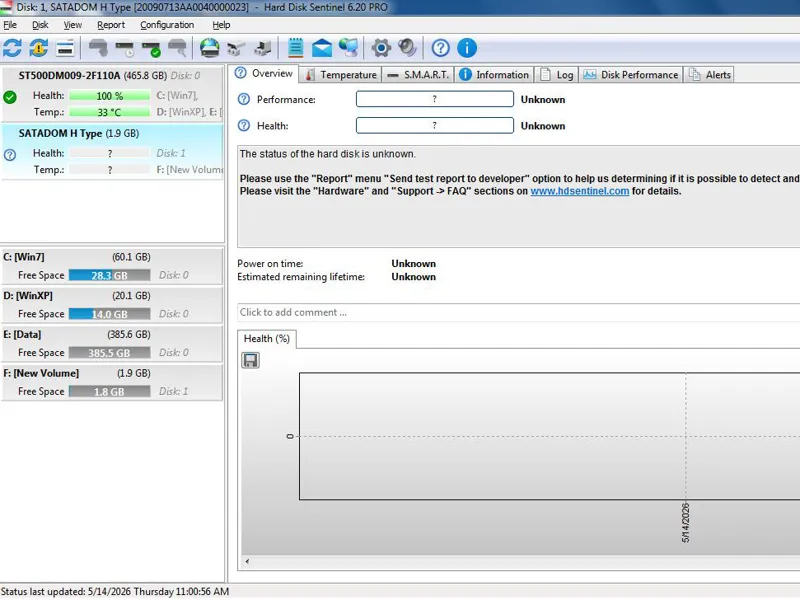This screenshot has width=800, height=600.
Task: Click the 'Power on time:' label
Action: tap(270, 264)
